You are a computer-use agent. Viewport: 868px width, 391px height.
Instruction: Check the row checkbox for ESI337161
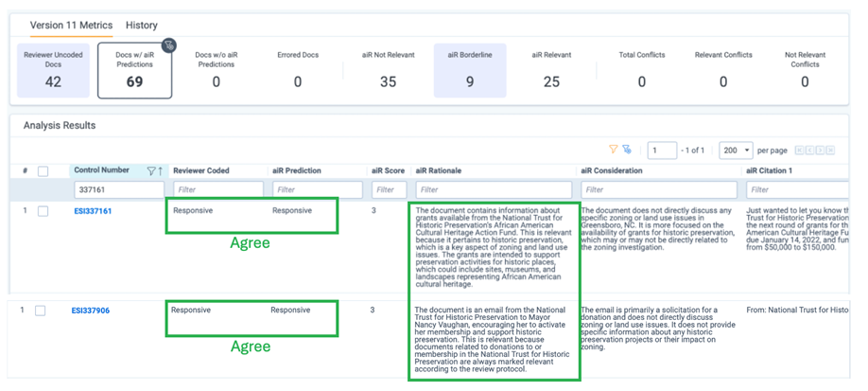tap(43, 211)
